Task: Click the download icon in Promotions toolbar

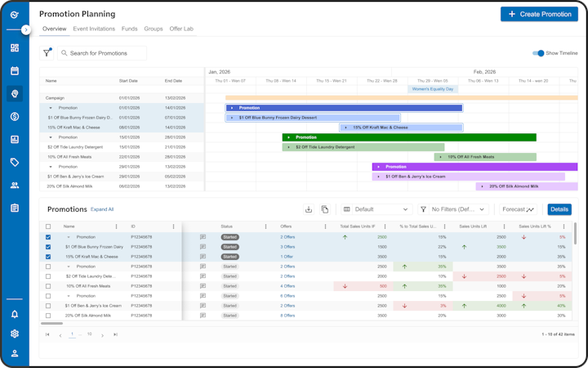Action: coord(309,209)
